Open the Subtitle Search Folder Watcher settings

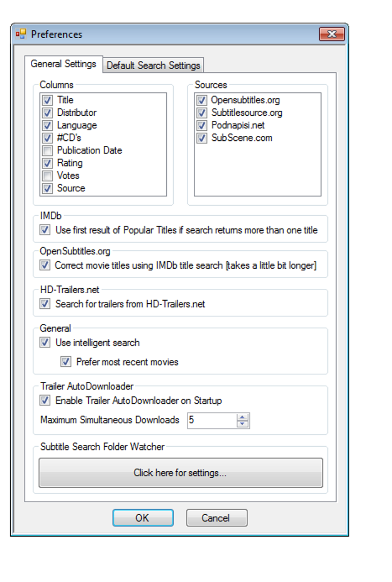click(181, 472)
